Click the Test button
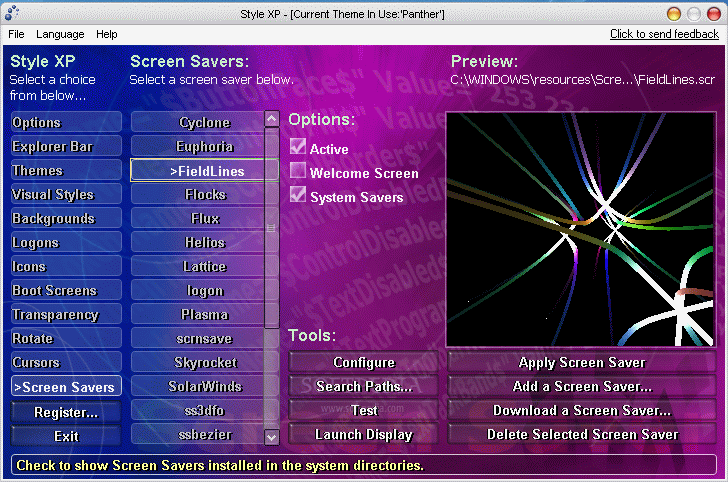Screen dimensions: 728x482 (364, 410)
